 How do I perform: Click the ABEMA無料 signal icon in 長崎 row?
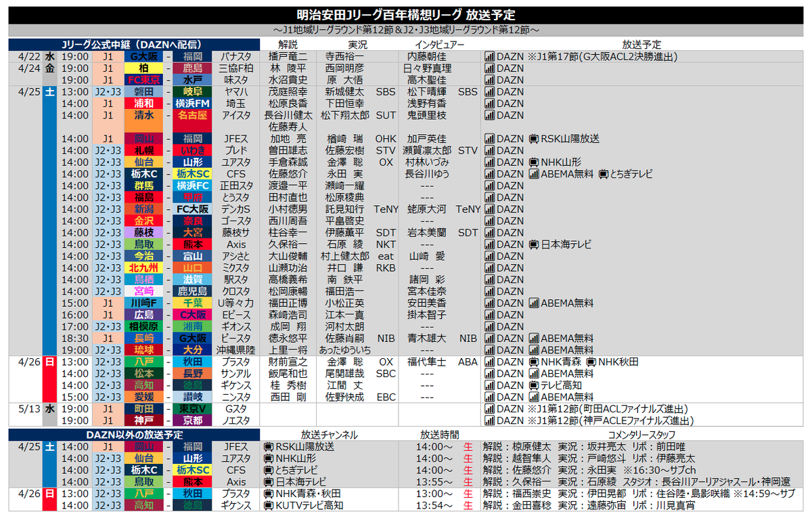[x=533, y=338]
